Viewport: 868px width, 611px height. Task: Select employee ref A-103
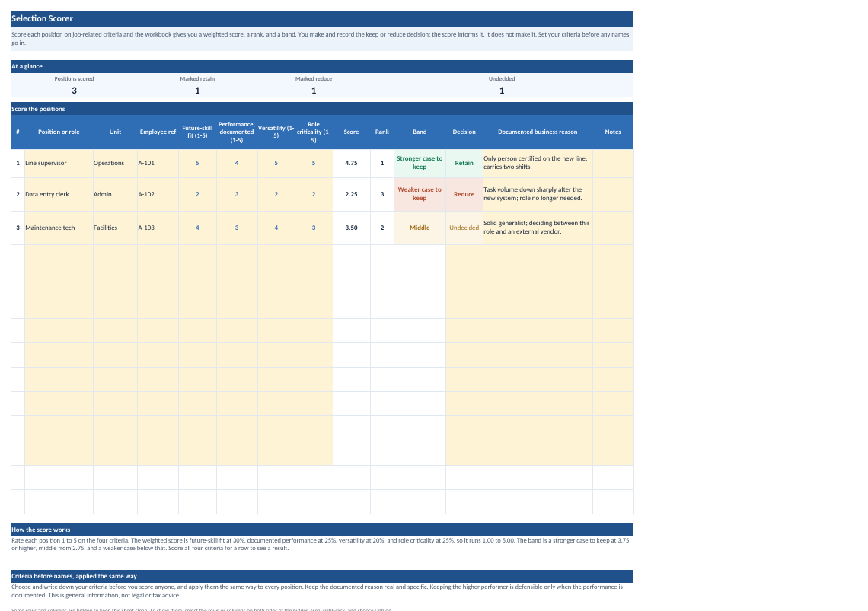158,228
